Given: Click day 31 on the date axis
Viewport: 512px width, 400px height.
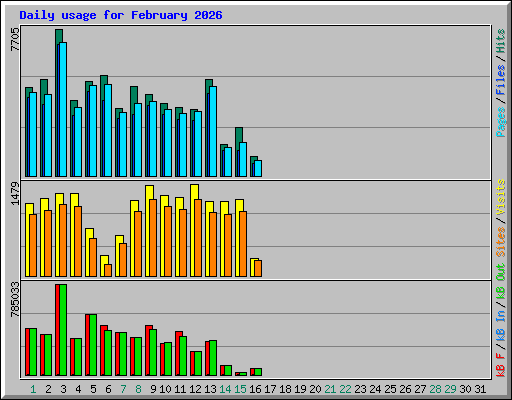Looking at the screenshot, I should tap(480, 389).
